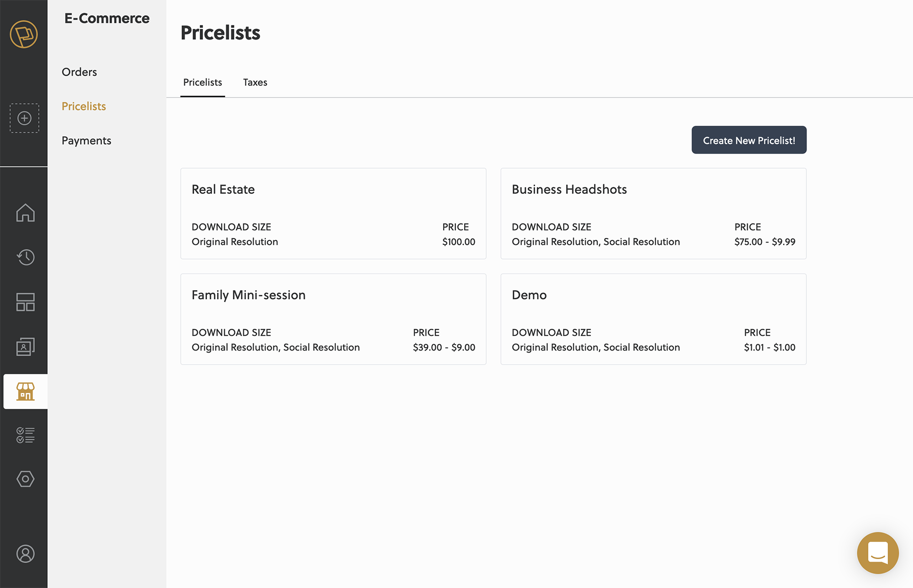Open the checklist tasks icon
This screenshot has height=588, width=913.
(25, 435)
